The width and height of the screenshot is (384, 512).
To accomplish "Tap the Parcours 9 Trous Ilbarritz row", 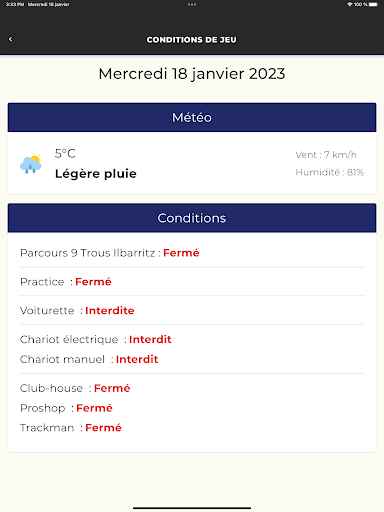I will [192, 253].
